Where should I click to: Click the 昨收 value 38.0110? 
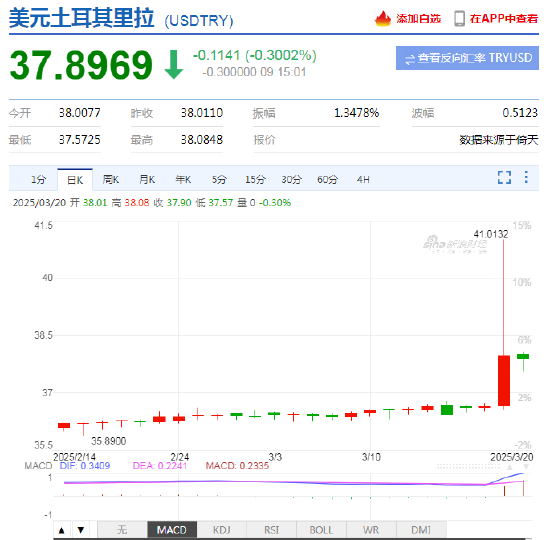click(x=202, y=113)
